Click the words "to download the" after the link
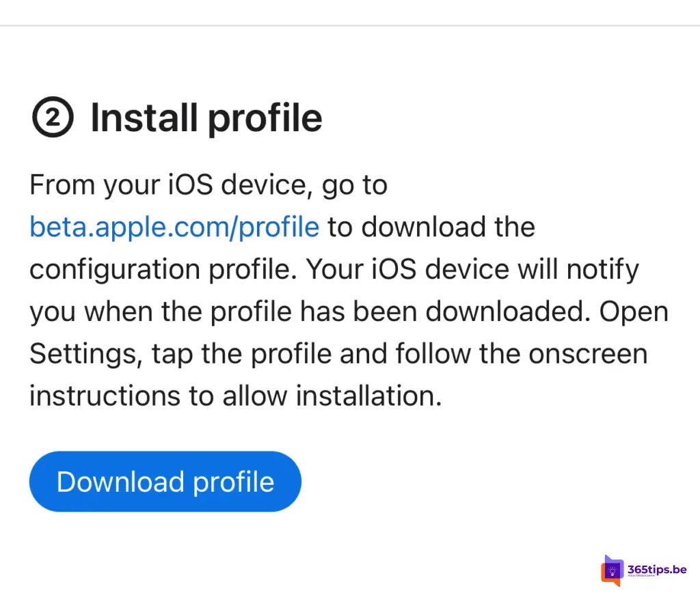 coord(431,227)
